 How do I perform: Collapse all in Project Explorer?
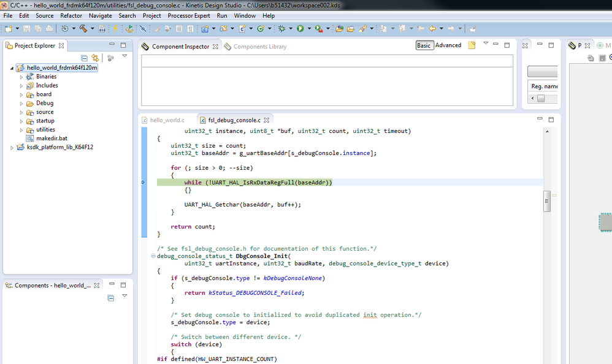tap(84, 58)
